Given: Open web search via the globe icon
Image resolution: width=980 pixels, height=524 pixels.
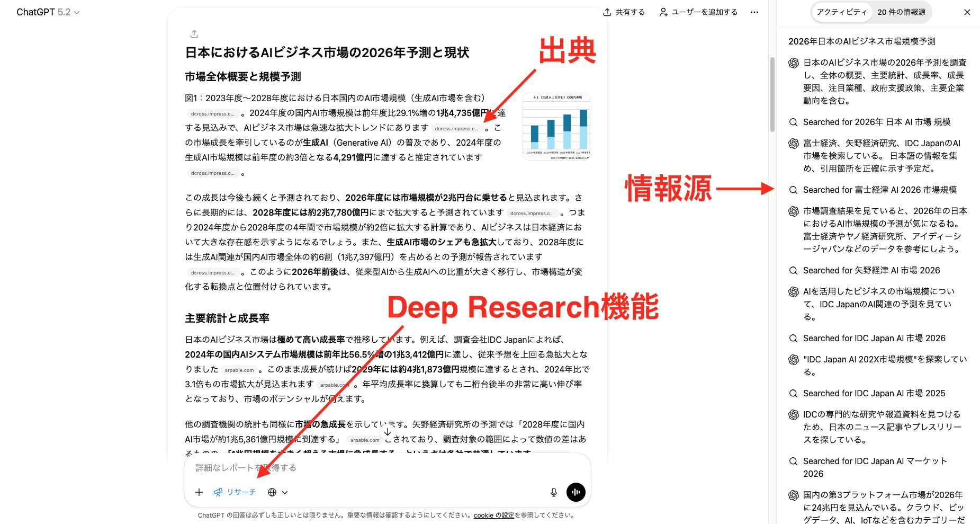Looking at the screenshot, I should pos(271,492).
